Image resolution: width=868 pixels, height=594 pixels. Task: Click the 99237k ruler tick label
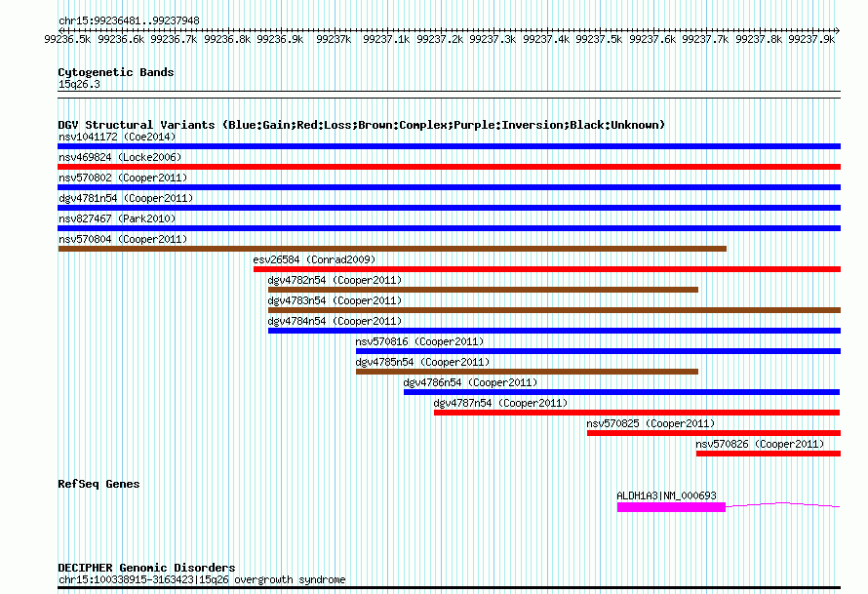tap(334, 39)
